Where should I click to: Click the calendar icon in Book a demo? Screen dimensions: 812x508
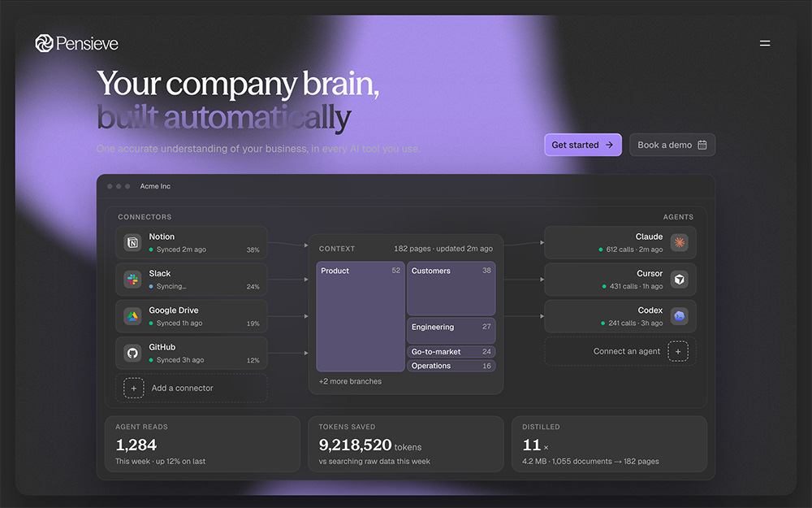pos(702,145)
